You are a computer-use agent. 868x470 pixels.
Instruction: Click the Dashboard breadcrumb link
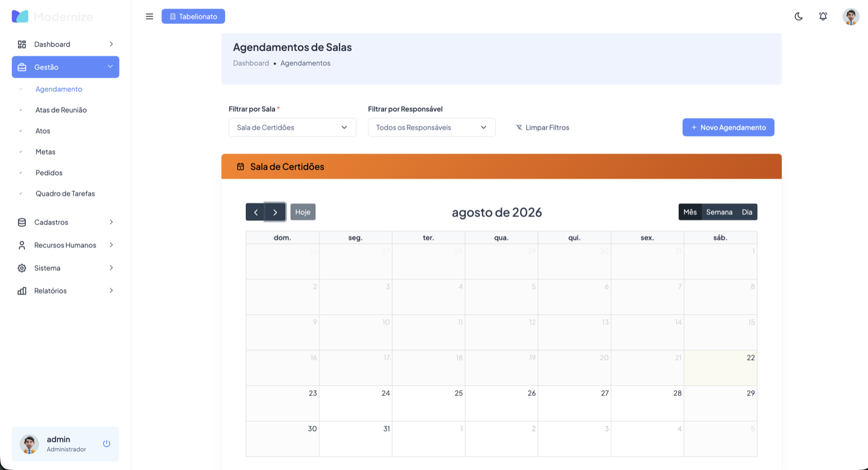pos(251,63)
